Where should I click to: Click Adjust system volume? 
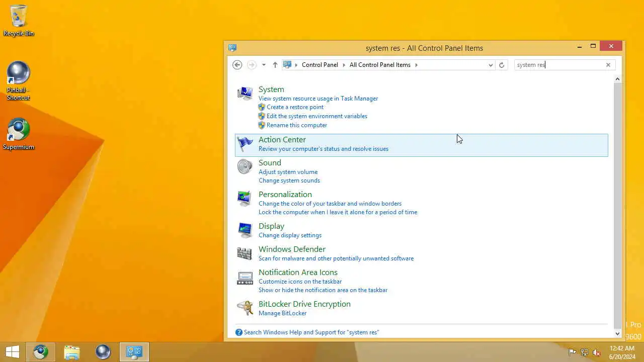click(x=288, y=172)
